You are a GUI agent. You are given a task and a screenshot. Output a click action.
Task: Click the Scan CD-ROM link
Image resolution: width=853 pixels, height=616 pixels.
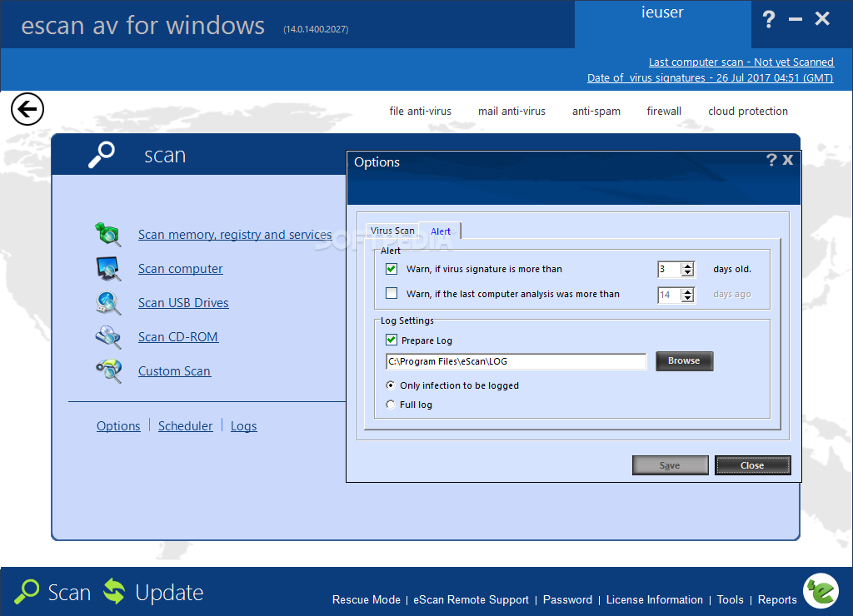coord(178,337)
